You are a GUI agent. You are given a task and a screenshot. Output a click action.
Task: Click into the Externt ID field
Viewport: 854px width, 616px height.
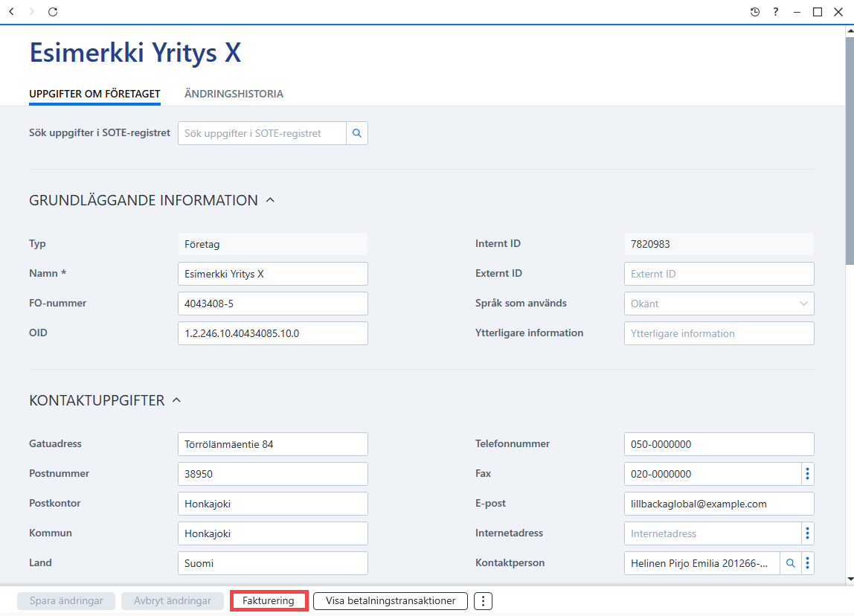[x=719, y=274]
